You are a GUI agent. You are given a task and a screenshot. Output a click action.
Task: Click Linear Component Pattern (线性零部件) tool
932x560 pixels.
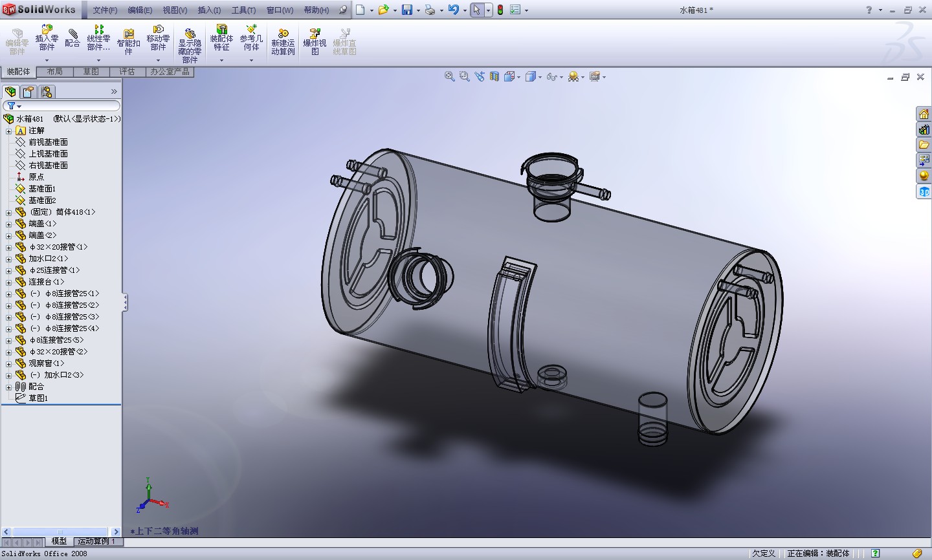tap(98, 38)
